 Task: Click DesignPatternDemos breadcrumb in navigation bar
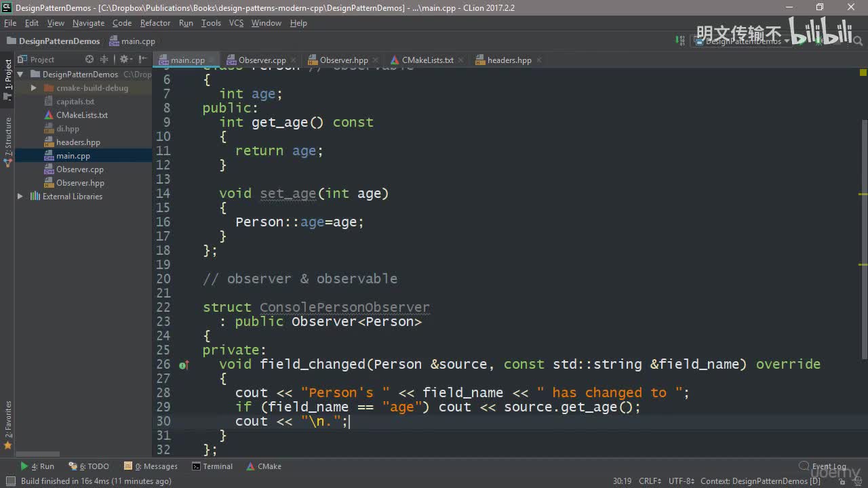[x=54, y=41]
